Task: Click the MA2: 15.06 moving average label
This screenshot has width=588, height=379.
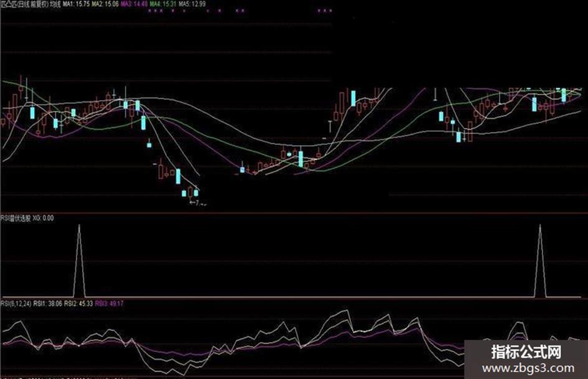Action: [x=105, y=4]
